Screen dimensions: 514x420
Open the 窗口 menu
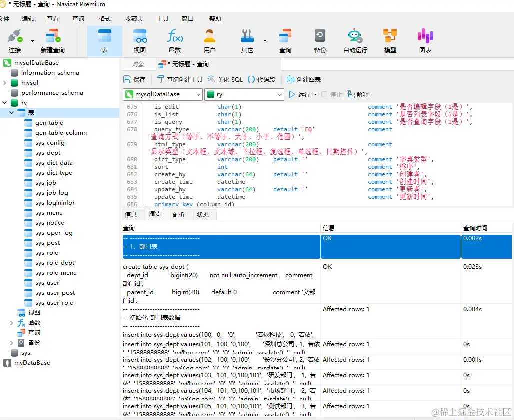coord(187,18)
